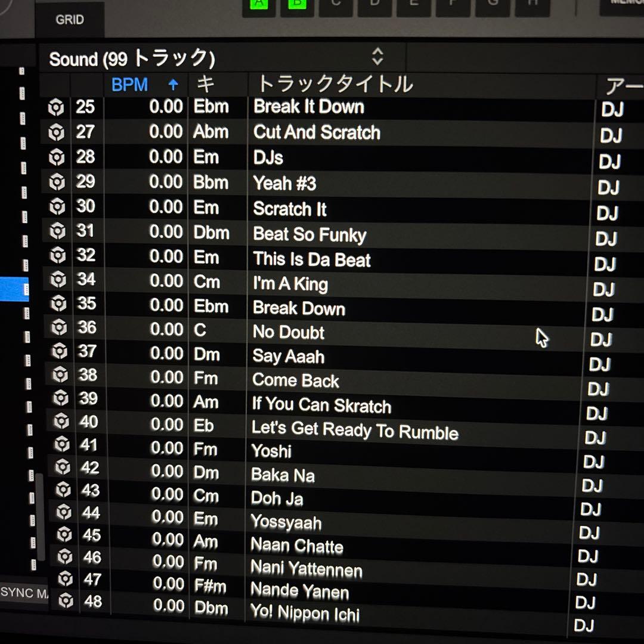
Task: Switch to the GRID tab
Action: [x=71, y=19]
